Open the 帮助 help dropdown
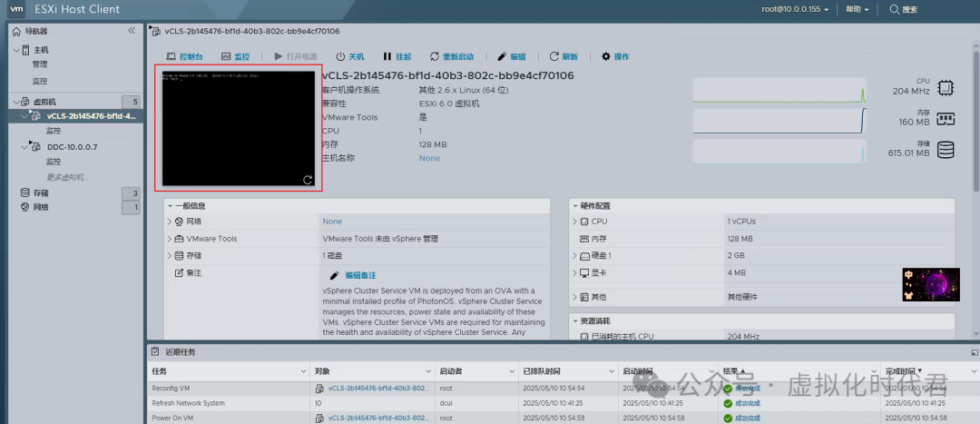Screen dimensions: 980x424 click(x=857, y=9)
